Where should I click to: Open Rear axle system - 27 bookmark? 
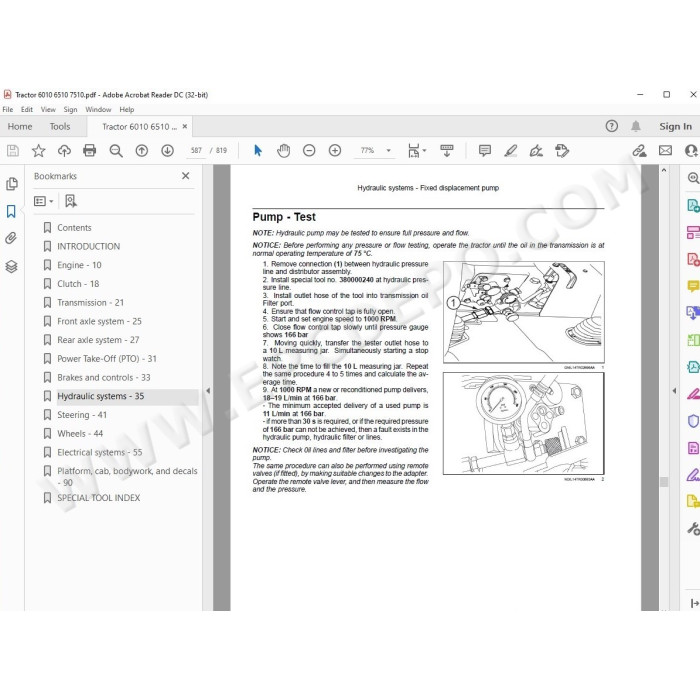click(x=98, y=340)
